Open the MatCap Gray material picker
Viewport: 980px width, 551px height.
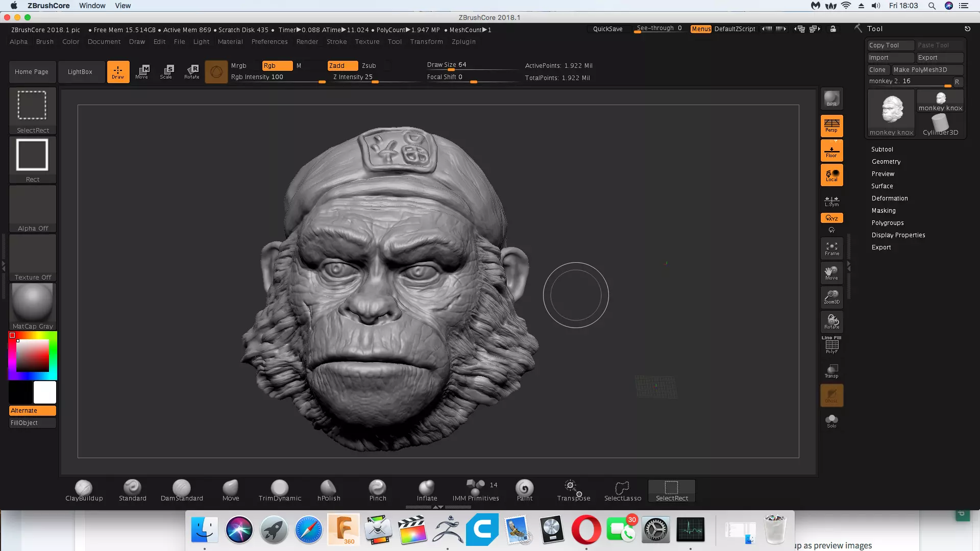pyautogui.click(x=33, y=307)
